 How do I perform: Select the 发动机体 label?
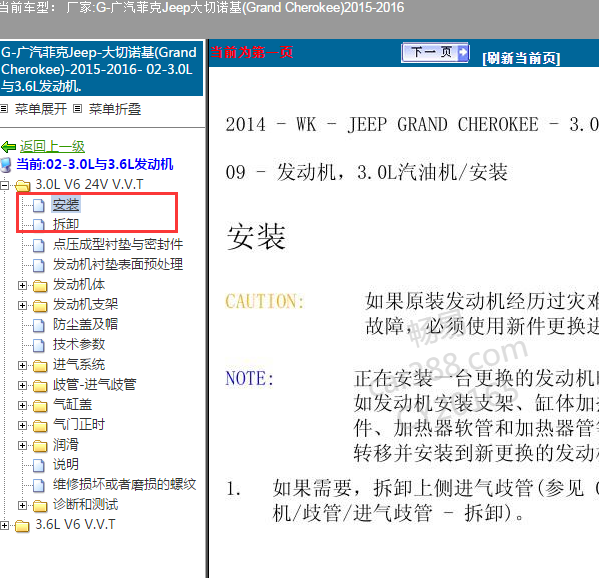click(x=79, y=285)
